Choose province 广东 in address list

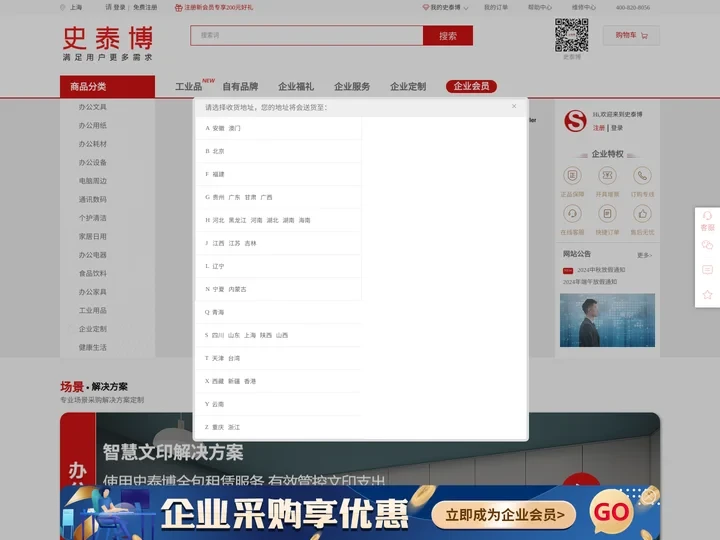point(235,197)
